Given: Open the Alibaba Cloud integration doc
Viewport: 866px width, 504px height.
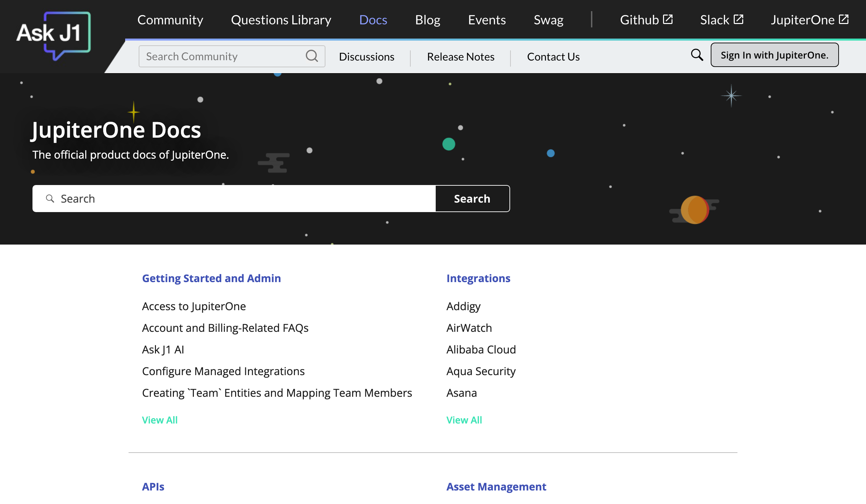Looking at the screenshot, I should point(481,349).
